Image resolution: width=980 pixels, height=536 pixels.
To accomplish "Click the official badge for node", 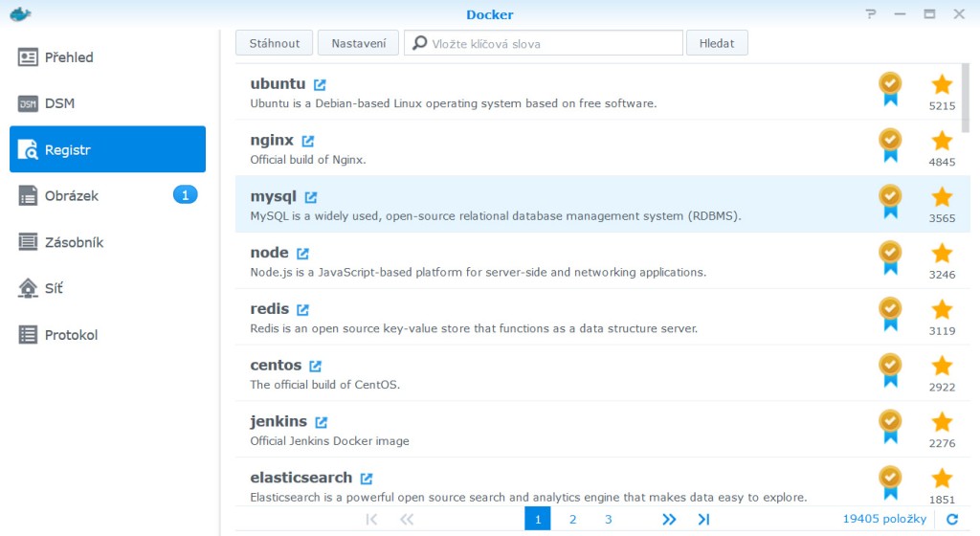I will (x=890, y=257).
